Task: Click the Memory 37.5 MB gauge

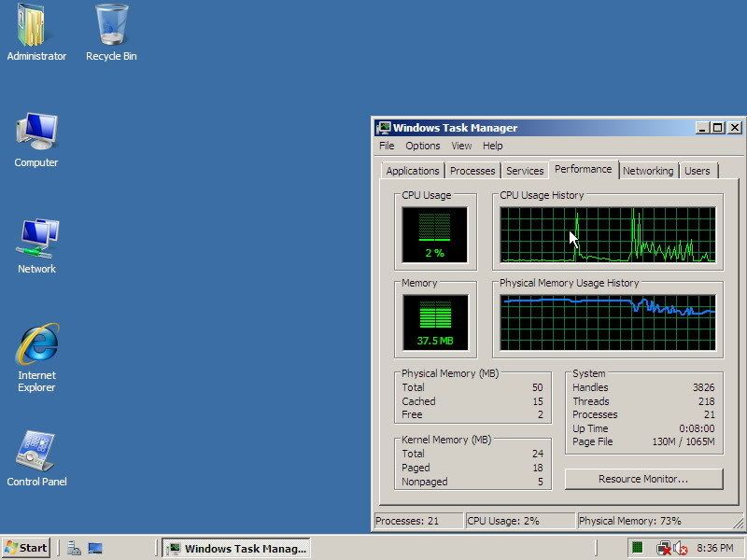Action: click(435, 322)
